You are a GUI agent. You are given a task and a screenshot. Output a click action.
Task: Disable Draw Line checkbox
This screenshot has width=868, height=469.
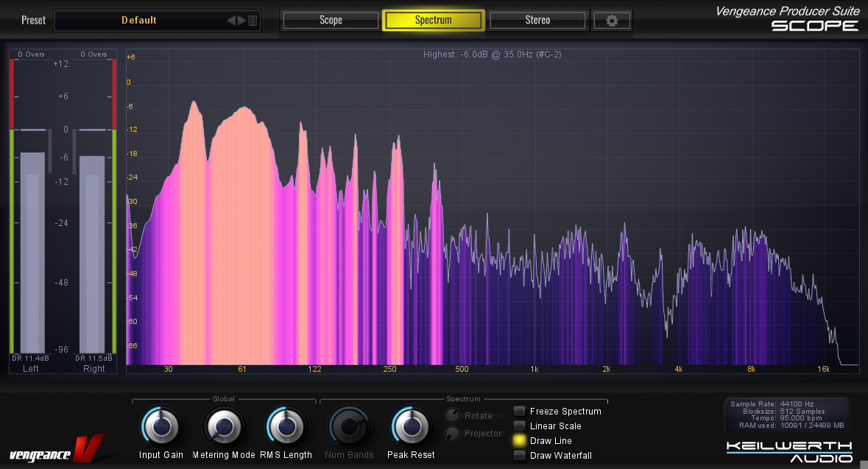pyautogui.click(x=519, y=441)
